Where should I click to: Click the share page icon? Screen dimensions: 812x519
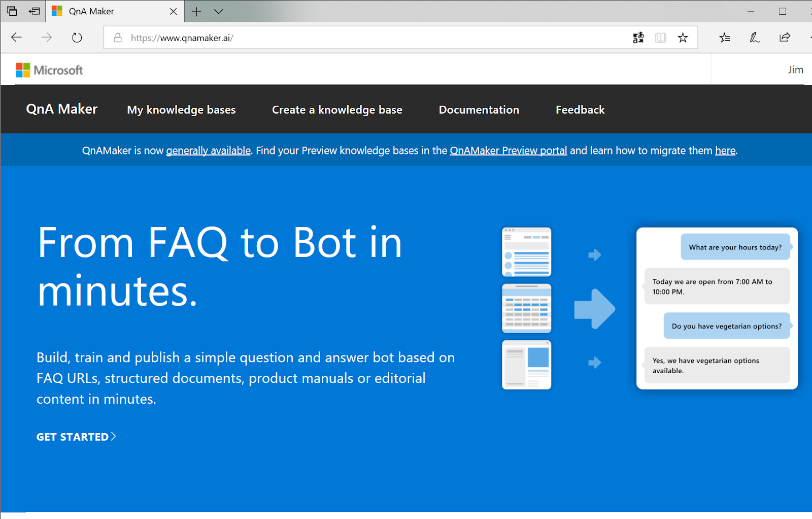click(x=785, y=37)
